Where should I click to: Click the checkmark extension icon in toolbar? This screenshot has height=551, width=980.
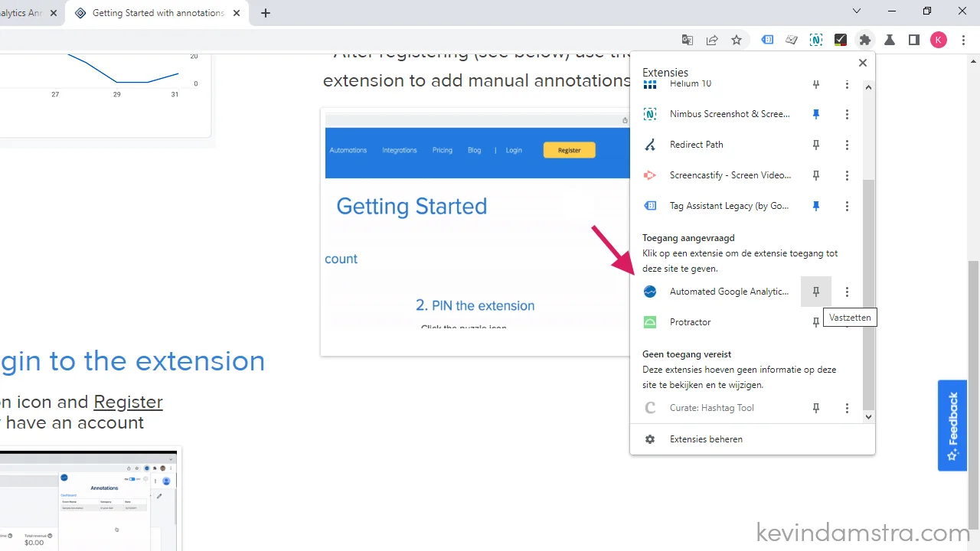coord(841,40)
